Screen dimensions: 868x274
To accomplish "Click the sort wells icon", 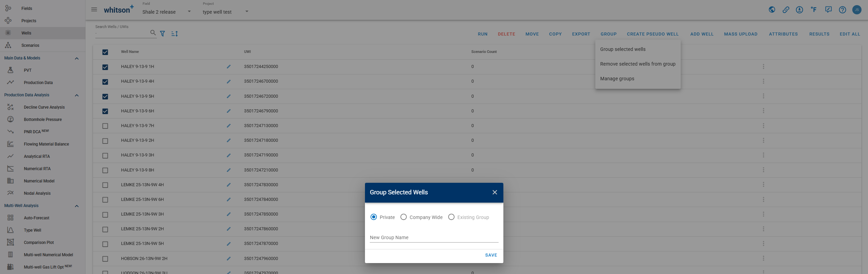I will pyautogui.click(x=175, y=33).
